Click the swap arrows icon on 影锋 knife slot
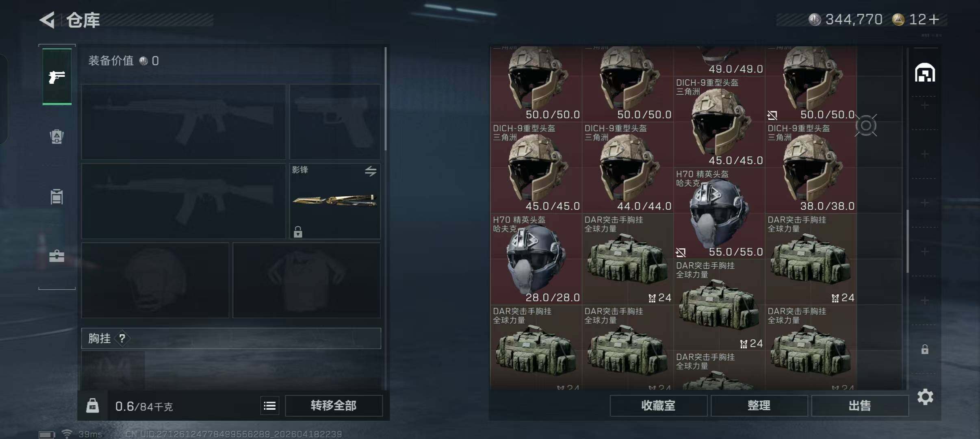Viewport: 980px width, 439px height. 371,171
